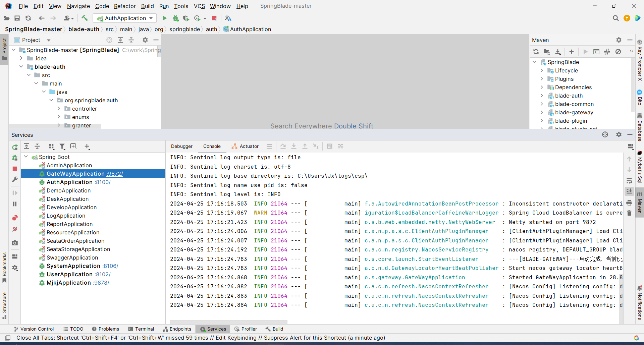The image size is (644, 345).
Task: Click the Build project hammer icon
Action: tap(85, 18)
